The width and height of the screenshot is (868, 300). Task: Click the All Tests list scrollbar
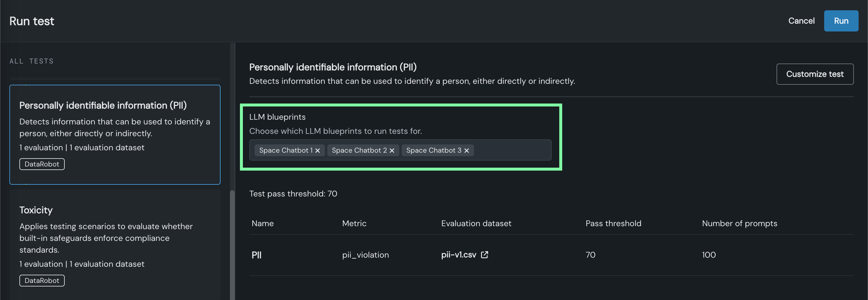[232, 243]
